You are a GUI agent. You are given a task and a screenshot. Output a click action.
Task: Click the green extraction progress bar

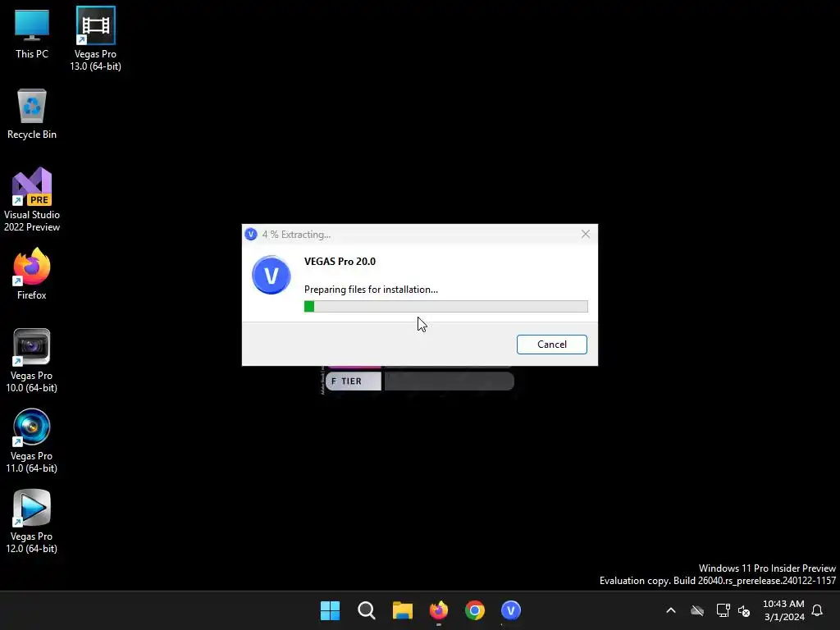(x=445, y=307)
